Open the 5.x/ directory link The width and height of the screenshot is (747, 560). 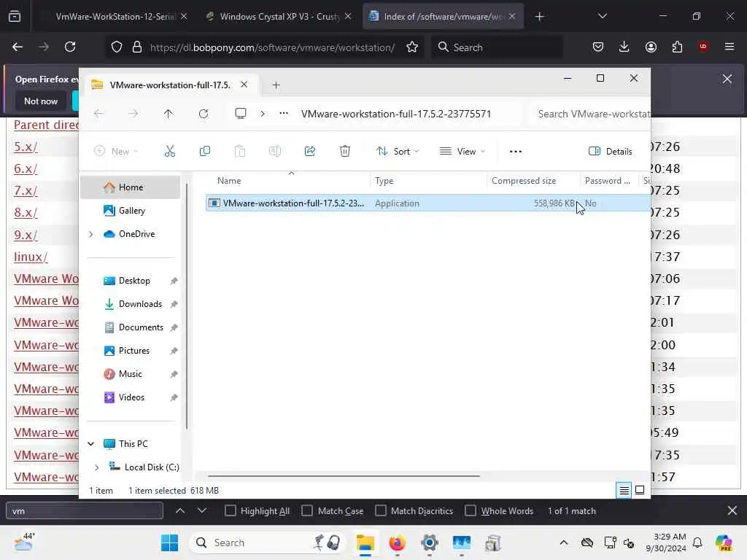(26, 147)
